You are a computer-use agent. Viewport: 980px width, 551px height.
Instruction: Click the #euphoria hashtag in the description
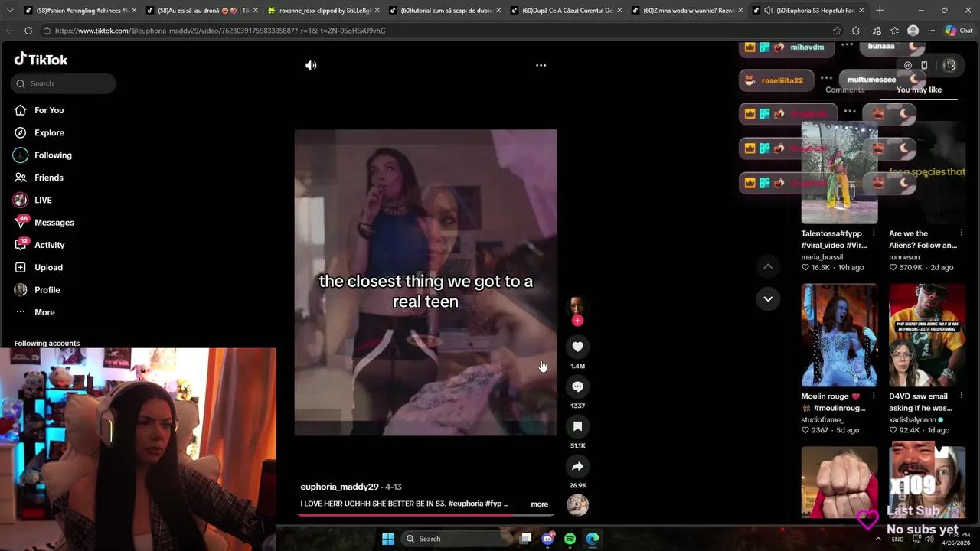point(465,504)
